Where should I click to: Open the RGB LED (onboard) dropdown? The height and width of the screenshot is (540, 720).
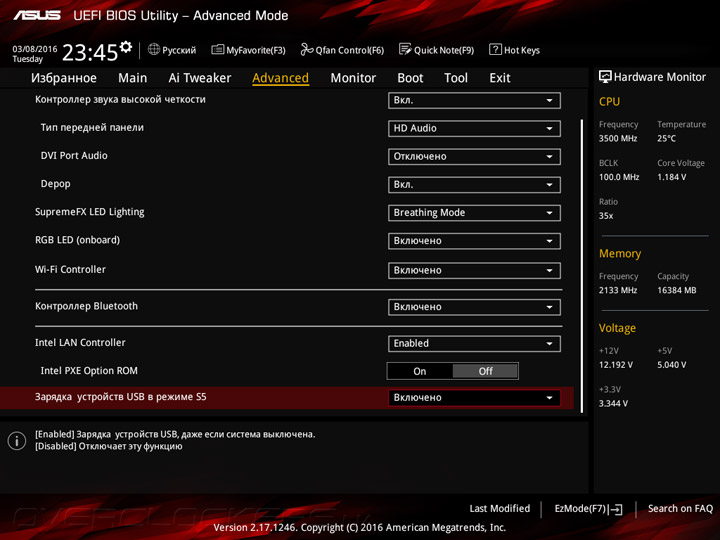coord(474,241)
